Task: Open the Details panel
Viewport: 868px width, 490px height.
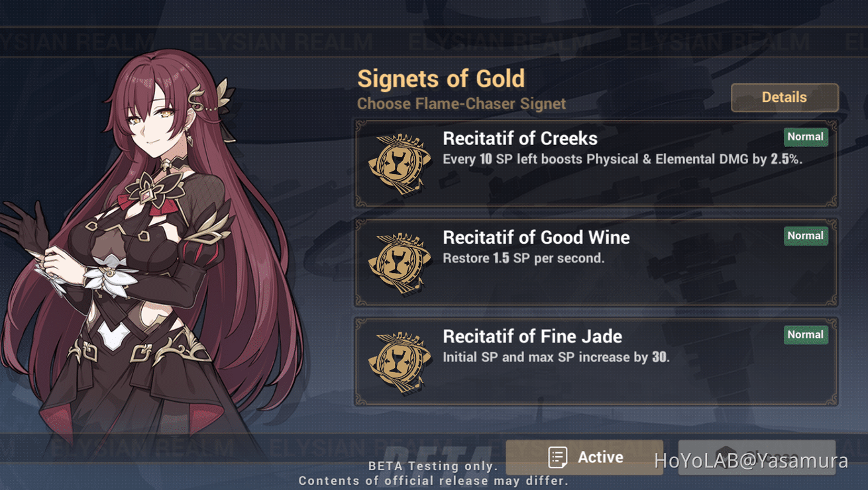Action: (785, 97)
